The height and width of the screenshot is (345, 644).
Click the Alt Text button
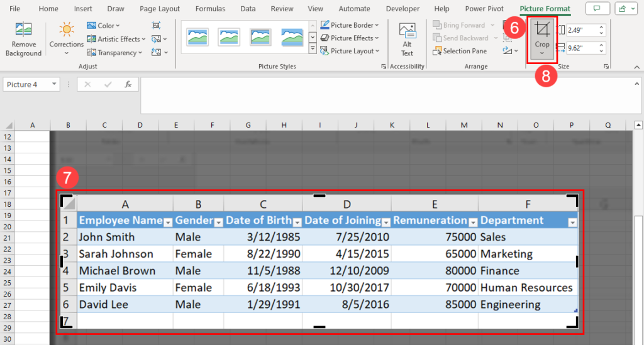(x=407, y=40)
